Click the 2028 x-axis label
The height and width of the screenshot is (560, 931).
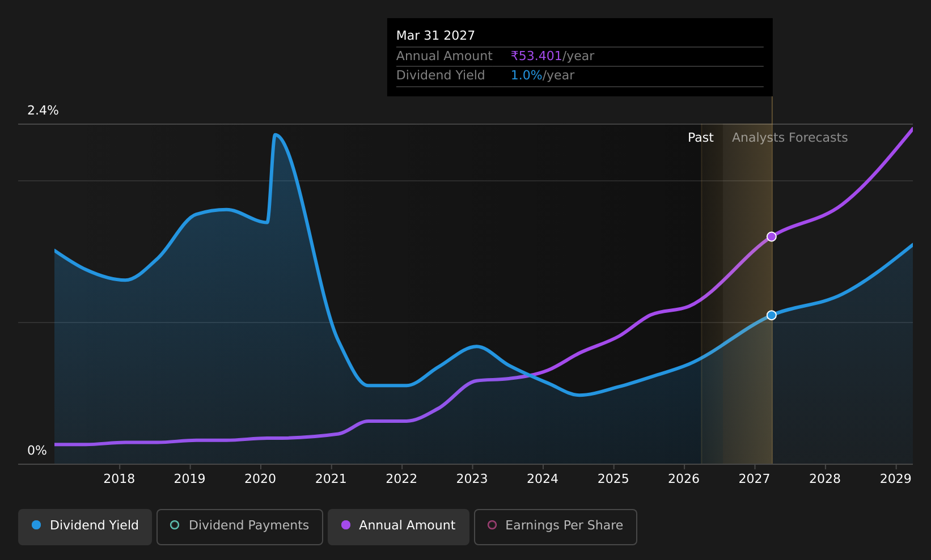coord(825,479)
